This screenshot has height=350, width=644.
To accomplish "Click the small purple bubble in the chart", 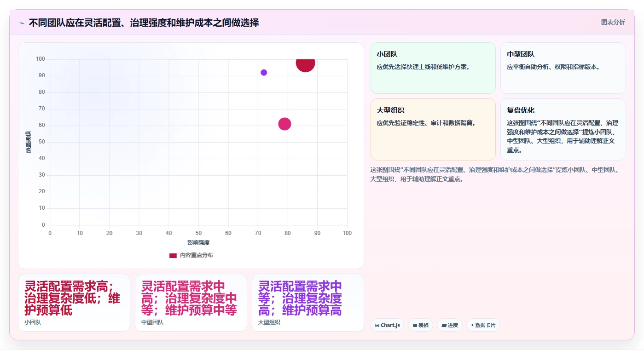I will [264, 73].
